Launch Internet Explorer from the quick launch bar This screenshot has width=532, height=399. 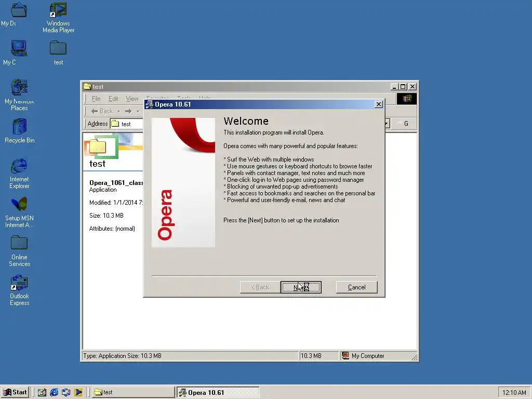(x=54, y=392)
